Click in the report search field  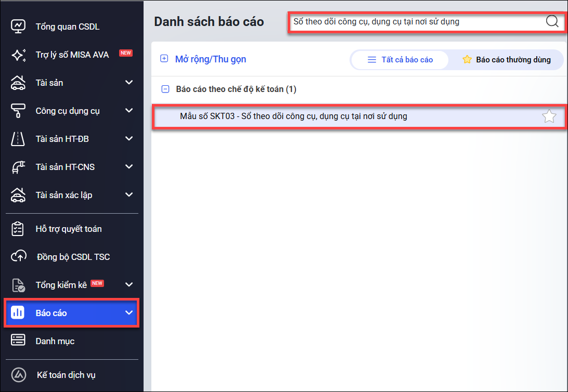point(416,22)
